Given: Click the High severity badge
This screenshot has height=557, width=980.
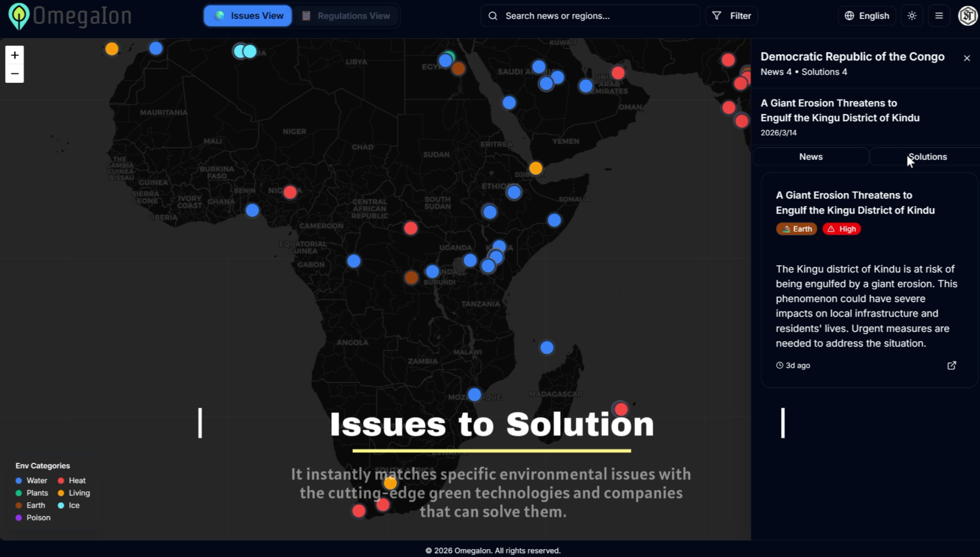Looking at the screenshot, I should pyautogui.click(x=842, y=229).
